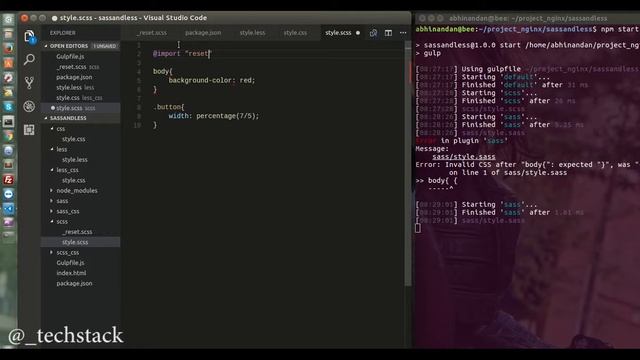The height and width of the screenshot is (360, 640).
Task: Switch to the style.less editor tab
Action: click(252, 33)
